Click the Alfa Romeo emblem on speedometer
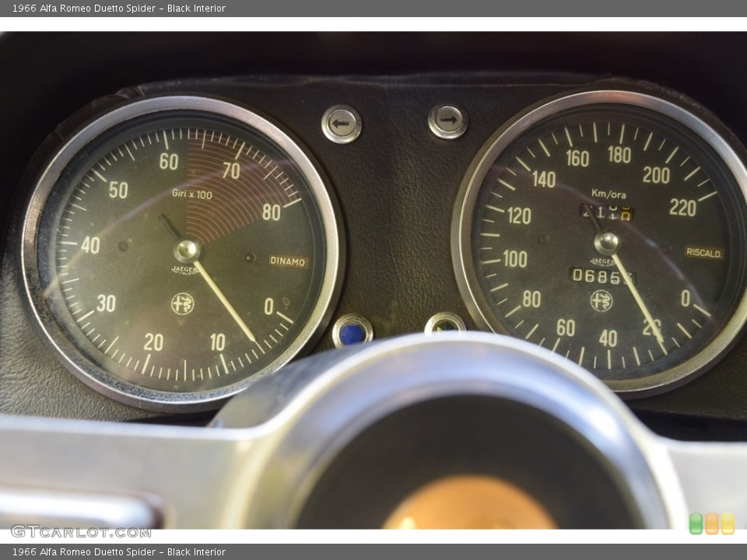Screen dimensions: 747x560 [601, 301]
